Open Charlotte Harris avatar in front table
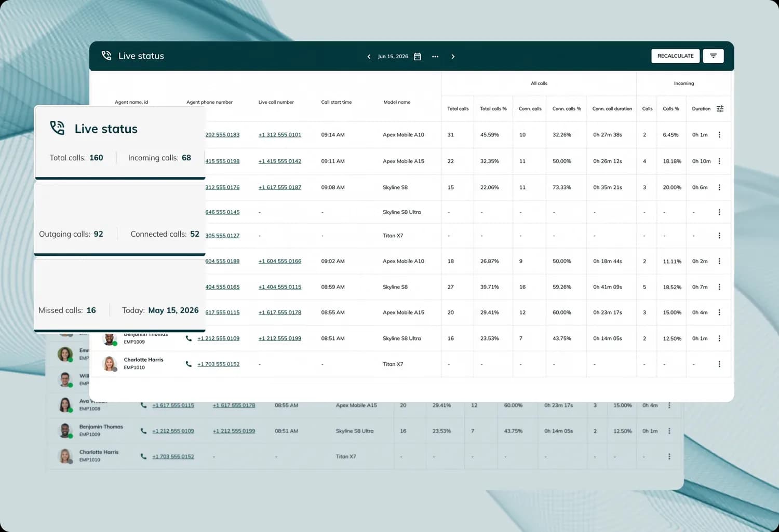 [110, 364]
